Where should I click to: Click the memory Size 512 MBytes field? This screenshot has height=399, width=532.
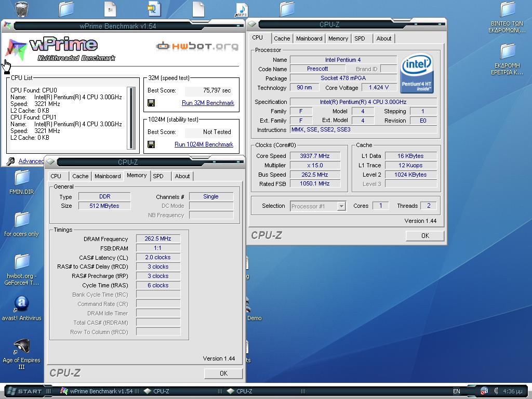(104, 206)
